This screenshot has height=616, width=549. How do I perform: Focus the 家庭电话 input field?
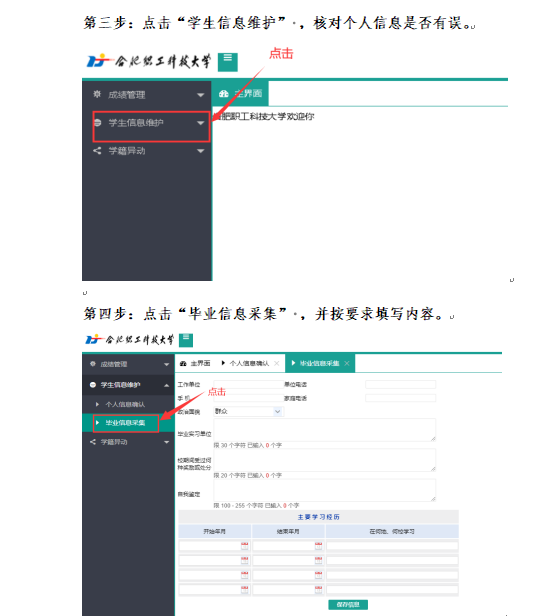coord(400,398)
